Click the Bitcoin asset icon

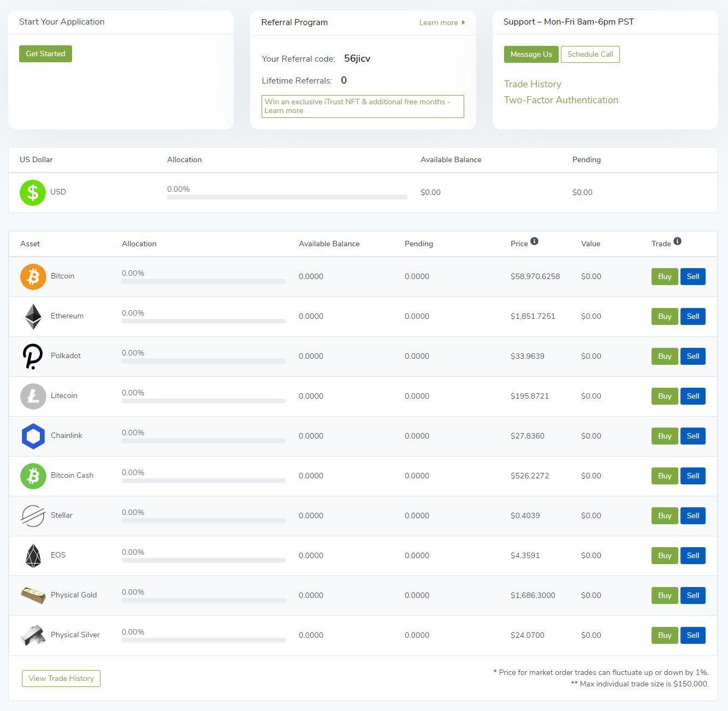click(33, 276)
